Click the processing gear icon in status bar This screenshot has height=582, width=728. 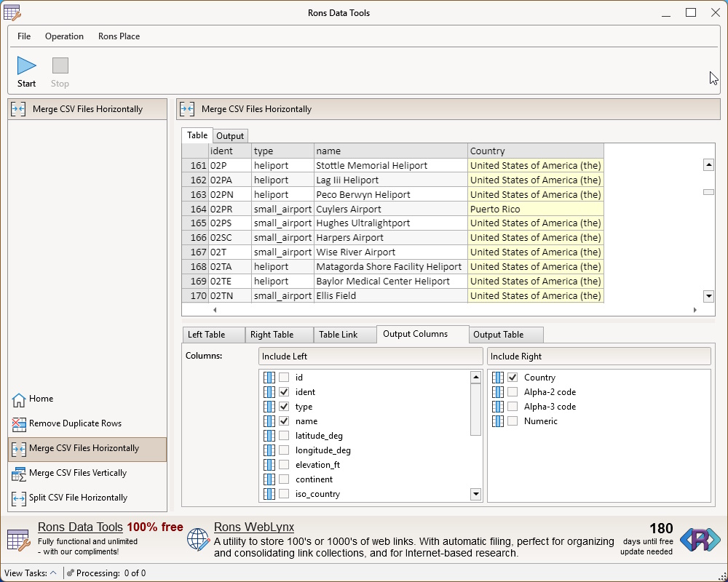(70, 573)
